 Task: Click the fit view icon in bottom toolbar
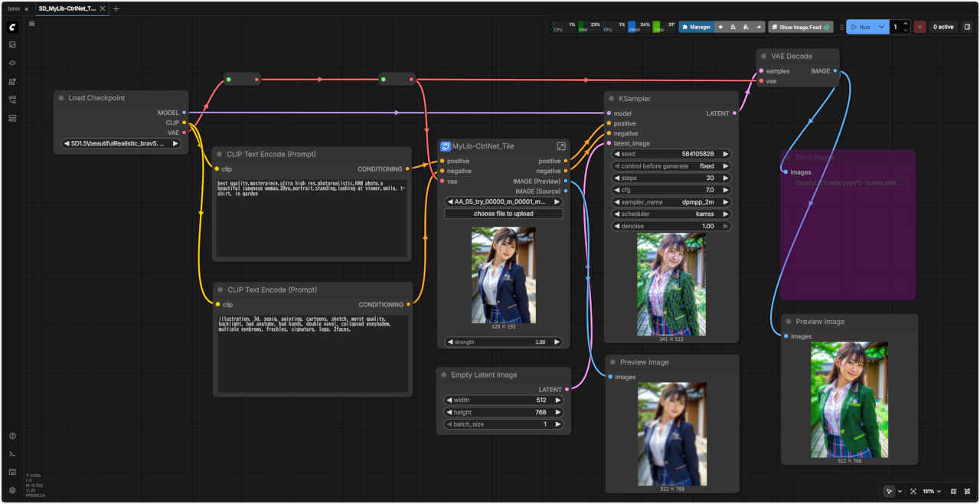913,491
